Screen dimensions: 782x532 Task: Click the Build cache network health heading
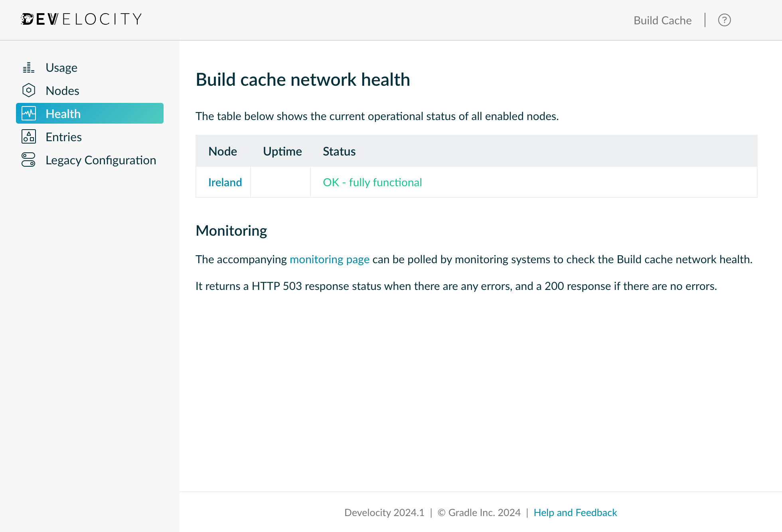coord(303,79)
